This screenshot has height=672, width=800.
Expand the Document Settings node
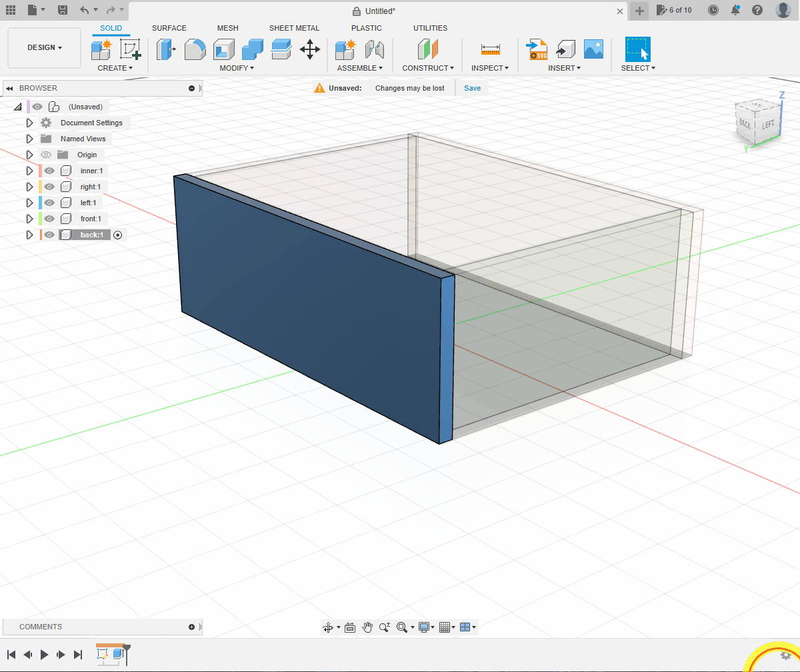pos(29,123)
